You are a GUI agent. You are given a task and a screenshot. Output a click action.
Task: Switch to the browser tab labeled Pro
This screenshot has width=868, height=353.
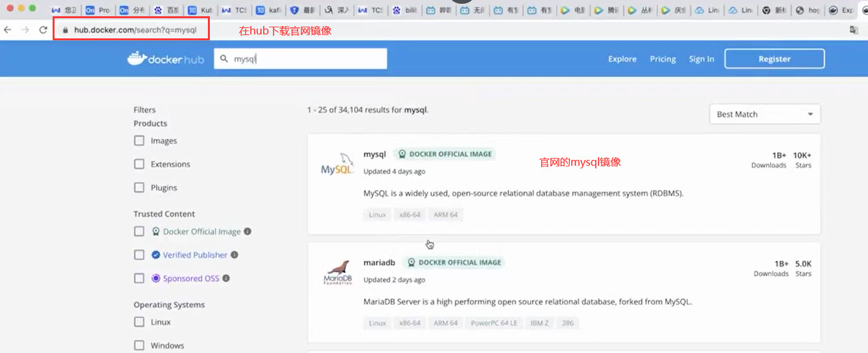pos(98,10)
